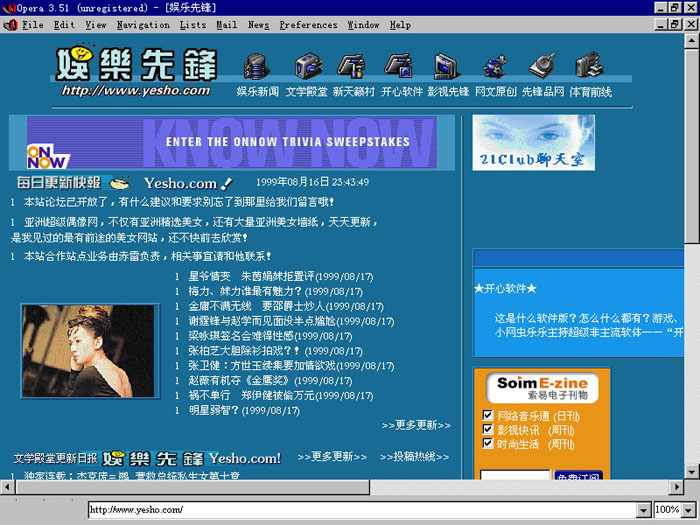Open the Window menu
This screenshot has height=525, width=700.
[363, 25]
